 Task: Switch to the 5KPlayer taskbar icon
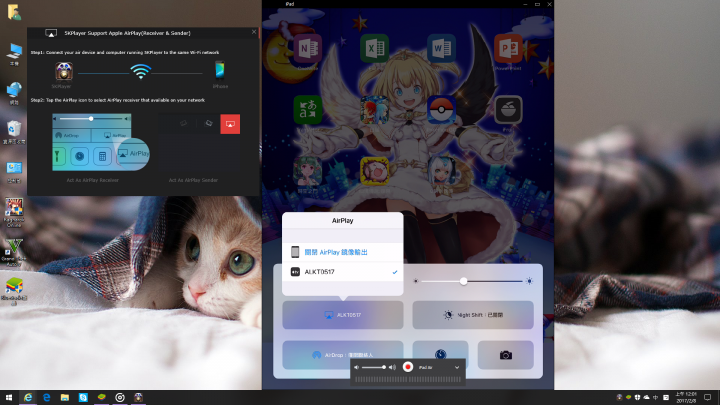tap(138, 398)
